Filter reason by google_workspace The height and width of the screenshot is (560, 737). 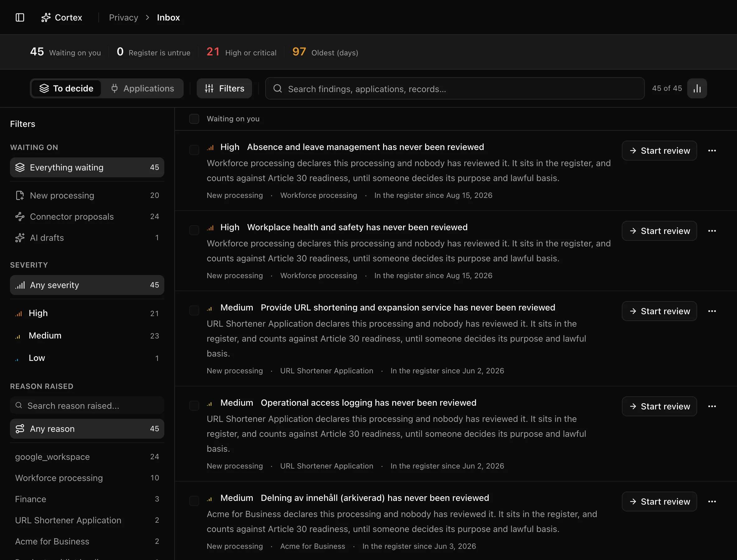(x=87, y=457)
